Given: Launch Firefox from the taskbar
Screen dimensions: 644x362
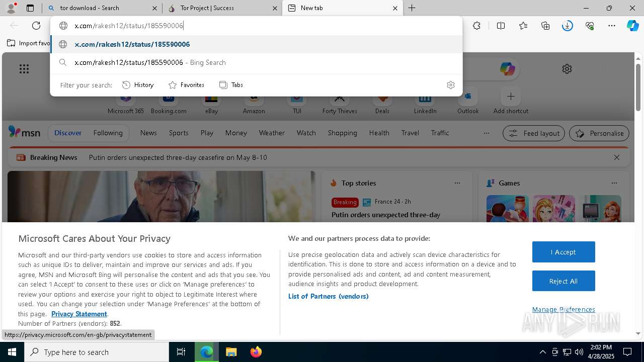Looking at the screenshot, I should 256,352.
